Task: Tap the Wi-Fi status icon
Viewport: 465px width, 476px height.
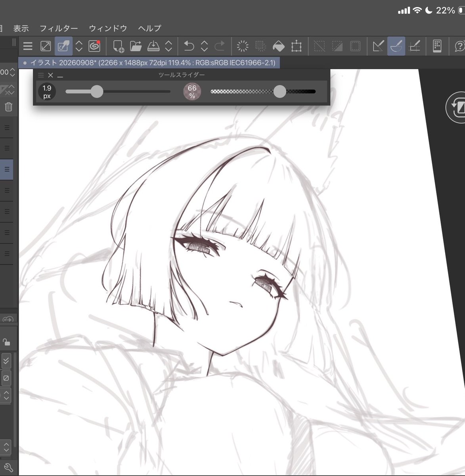Action: click(417, 11)
